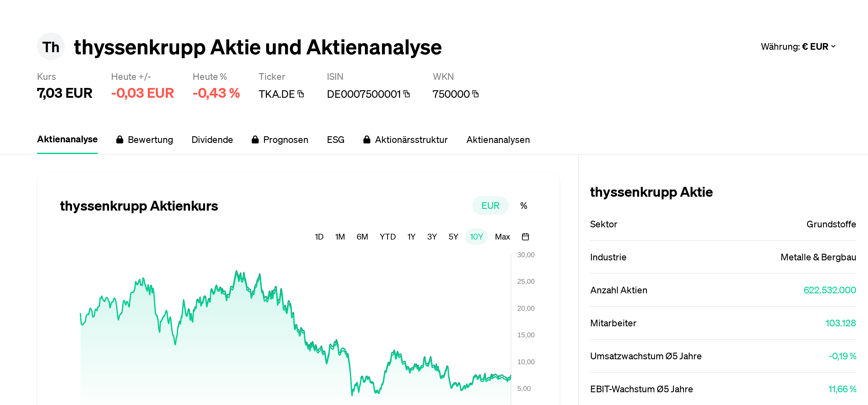
Task: Copy the TKA.DE ticker symbol
Action: pyautogui.click(x=301, y=94)
